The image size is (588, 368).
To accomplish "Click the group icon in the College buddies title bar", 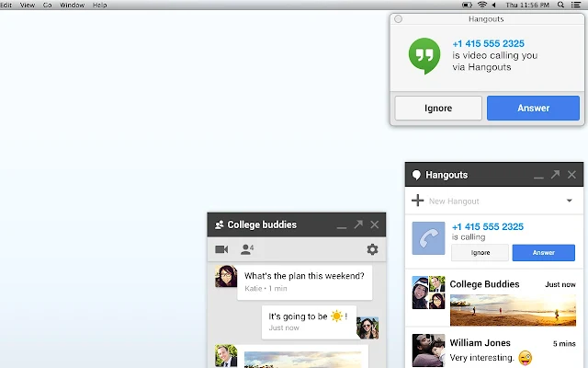I will pyautogui.click(x=219, y=224).
